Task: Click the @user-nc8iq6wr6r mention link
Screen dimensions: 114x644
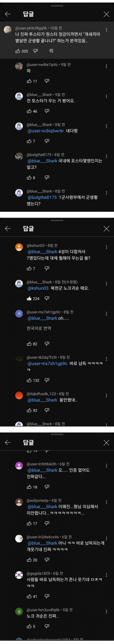Action: click(46, 131)
